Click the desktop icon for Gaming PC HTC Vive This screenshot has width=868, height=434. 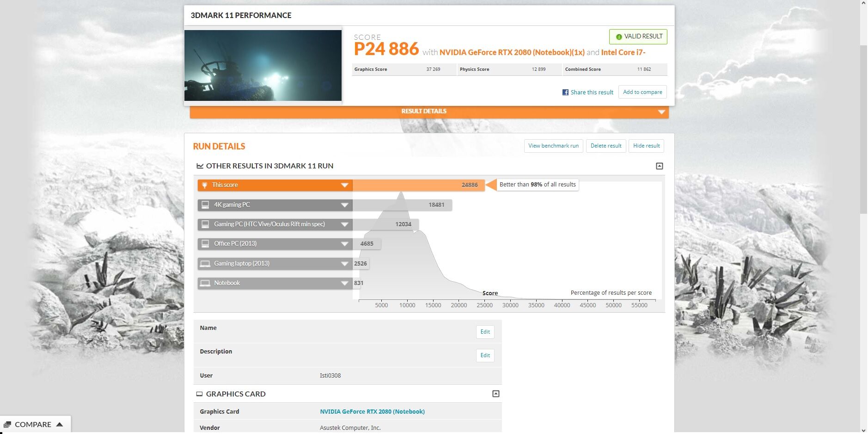(x=205, y=224)
